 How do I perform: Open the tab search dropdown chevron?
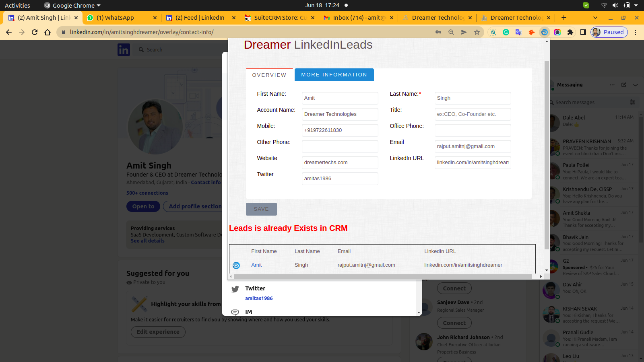tap(595, 18)
